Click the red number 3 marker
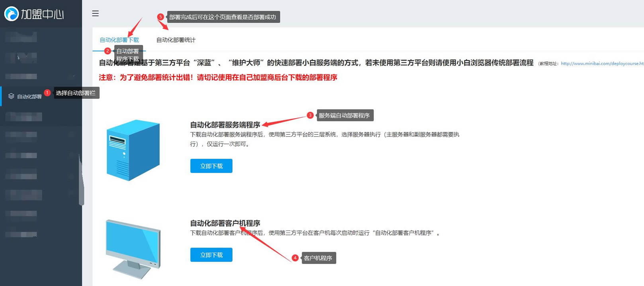 [310, 115]
